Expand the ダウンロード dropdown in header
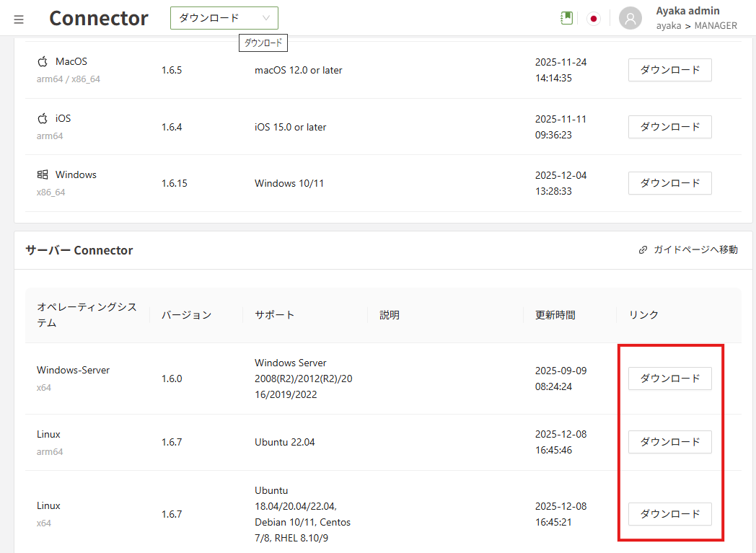The height and width of the screenshot is (553, 756). (224, 18)
